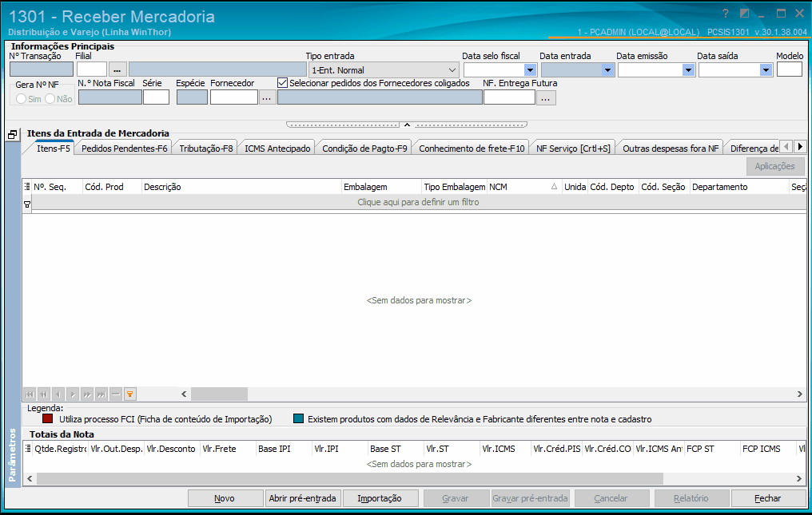Click the Filial lookup ellipsis button

(117, 69)
